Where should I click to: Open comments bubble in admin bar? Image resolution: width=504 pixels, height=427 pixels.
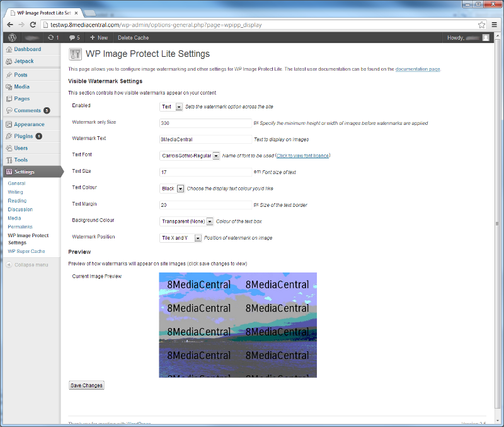pyautogui.click(x=74, y=38)
